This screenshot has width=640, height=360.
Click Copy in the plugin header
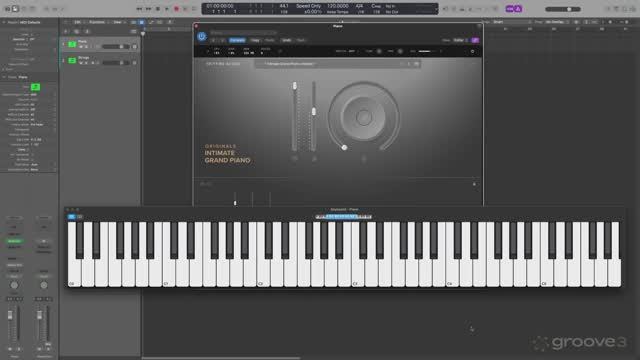255,40
